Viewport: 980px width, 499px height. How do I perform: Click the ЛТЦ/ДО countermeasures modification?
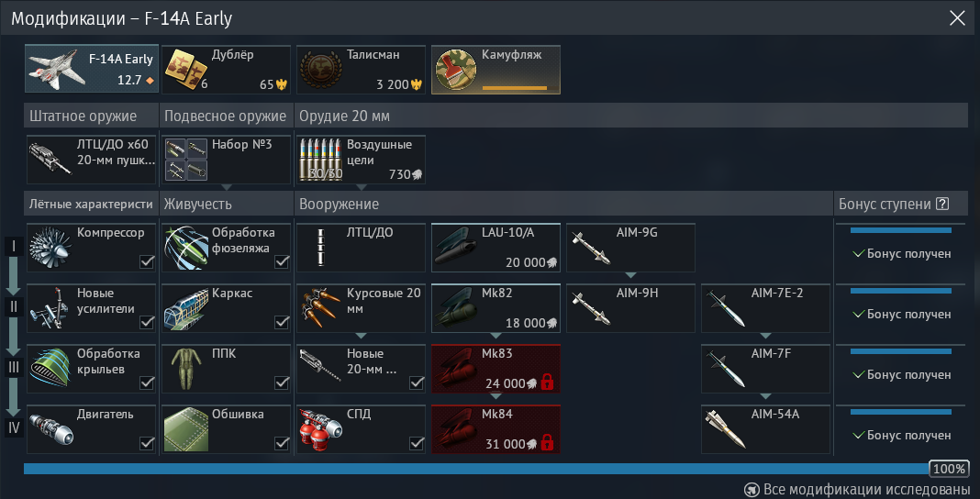point(361,248)
